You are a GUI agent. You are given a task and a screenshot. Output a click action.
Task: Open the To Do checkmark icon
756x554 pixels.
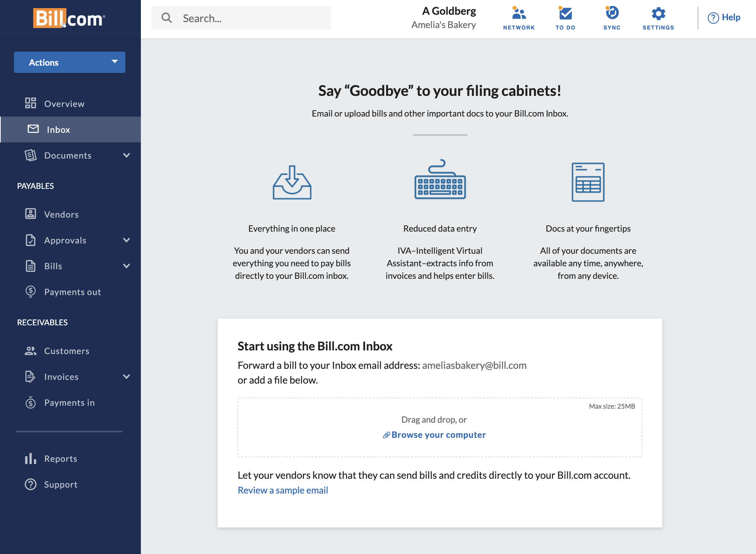click(x=565, y=13)
